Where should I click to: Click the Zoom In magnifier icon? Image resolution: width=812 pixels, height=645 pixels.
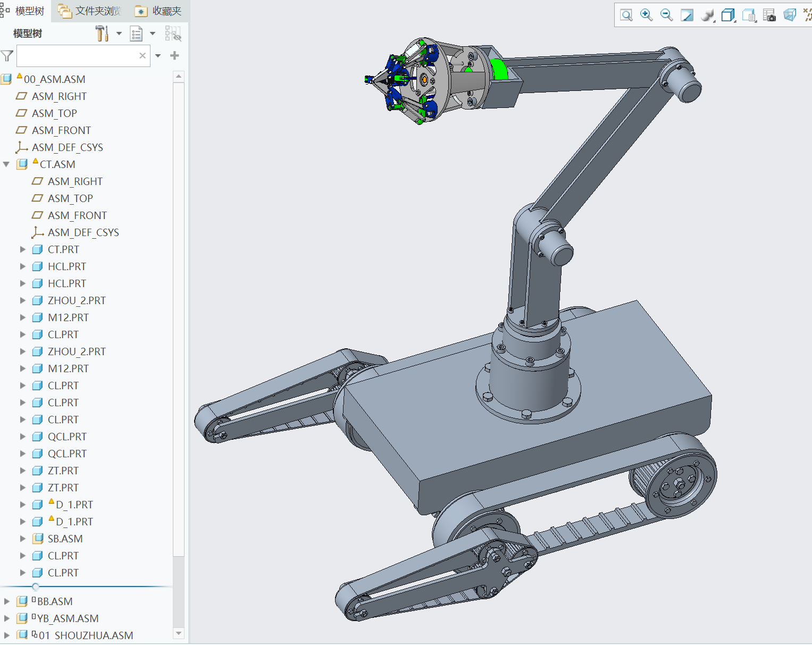646,15
